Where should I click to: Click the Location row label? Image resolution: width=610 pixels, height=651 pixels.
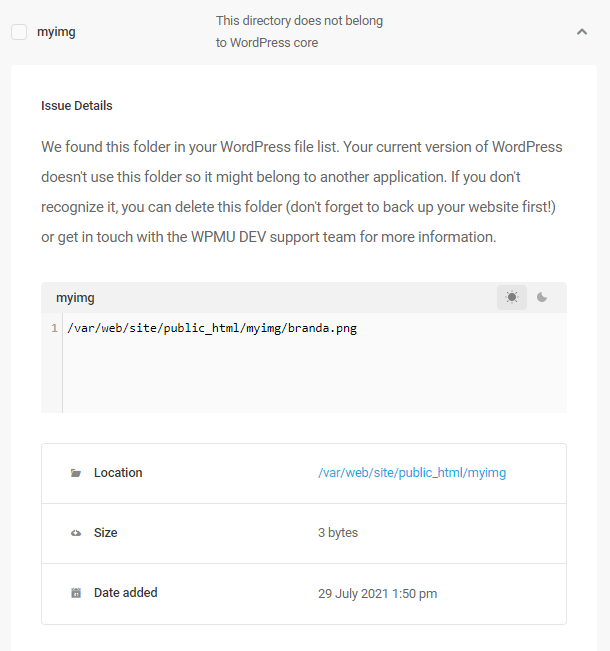coord(118,473)
